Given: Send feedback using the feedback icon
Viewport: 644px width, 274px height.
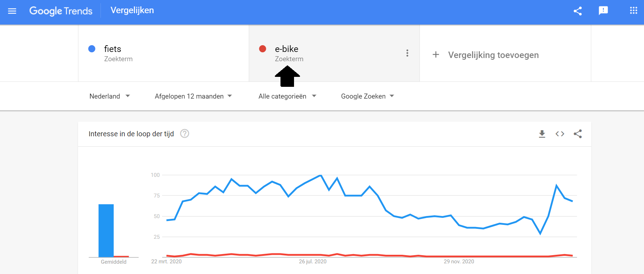Looking at the screenshot, I should point(604,11).
